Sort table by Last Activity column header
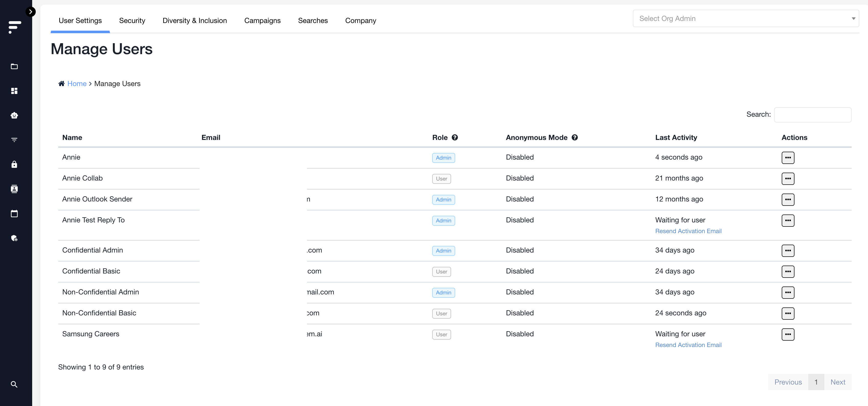Image resolution: width=868 pixels, height=406 pixels. click(x=676, y=137)
